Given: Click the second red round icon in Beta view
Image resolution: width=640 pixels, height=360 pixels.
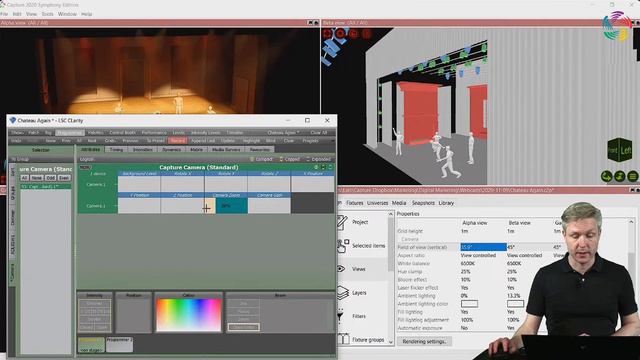Looking at the screenshot, I should point(340,33).
